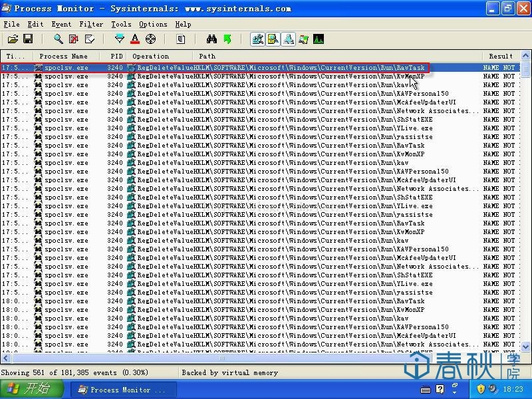Open the Edit menu
This screenshot has width=532, height=399.
35,25
